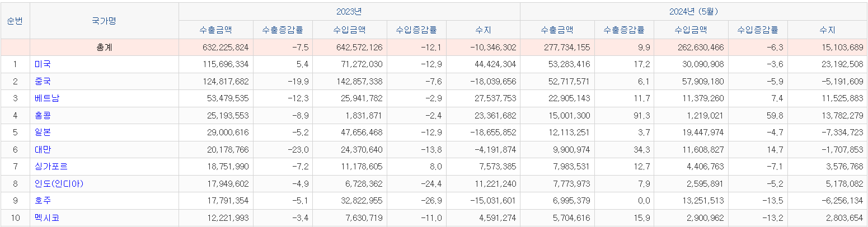Open the 호주 country link
The image size is (868, 227).
pos(43,201)
